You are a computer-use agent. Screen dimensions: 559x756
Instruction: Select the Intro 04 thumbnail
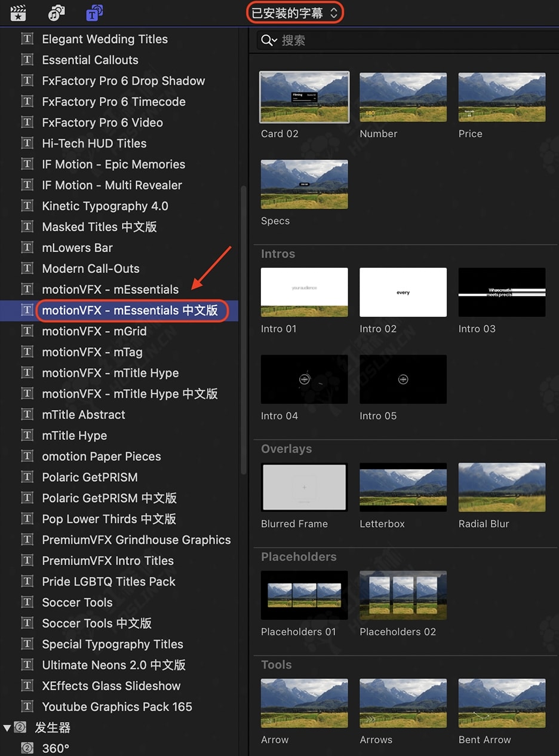(305, 379)
